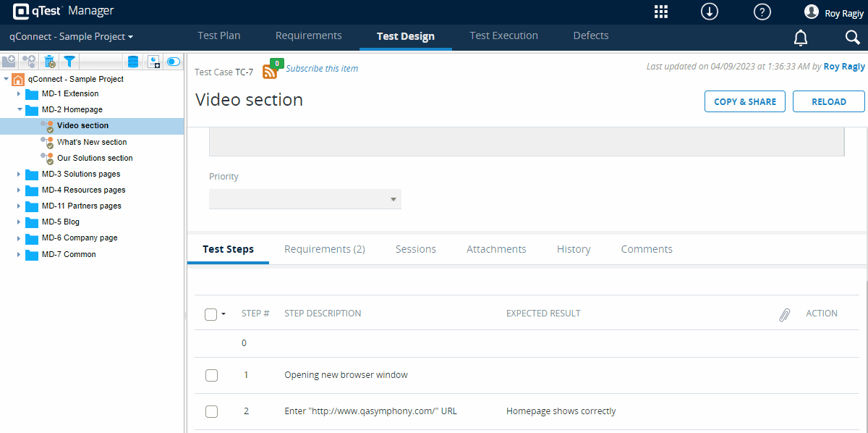Open the nine-dot app grid launcher
The height and width of the screenshot is (433, 868).
coord(660,12)
